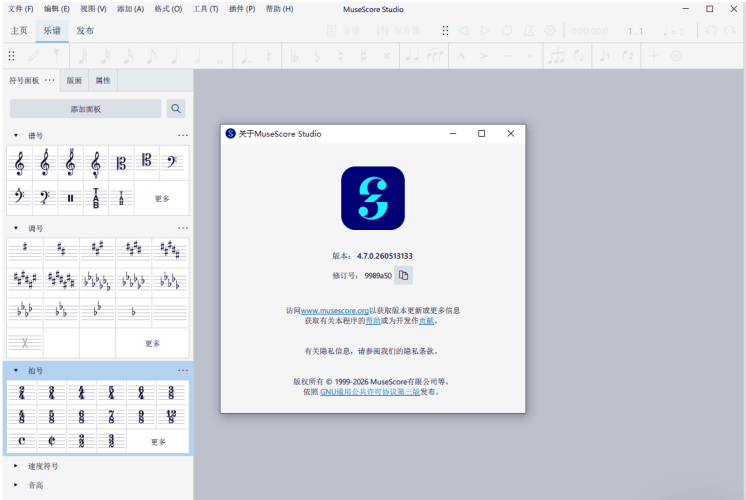Select the 6/8 time signature
Screen dimensions: 746x500
[81, 417]
